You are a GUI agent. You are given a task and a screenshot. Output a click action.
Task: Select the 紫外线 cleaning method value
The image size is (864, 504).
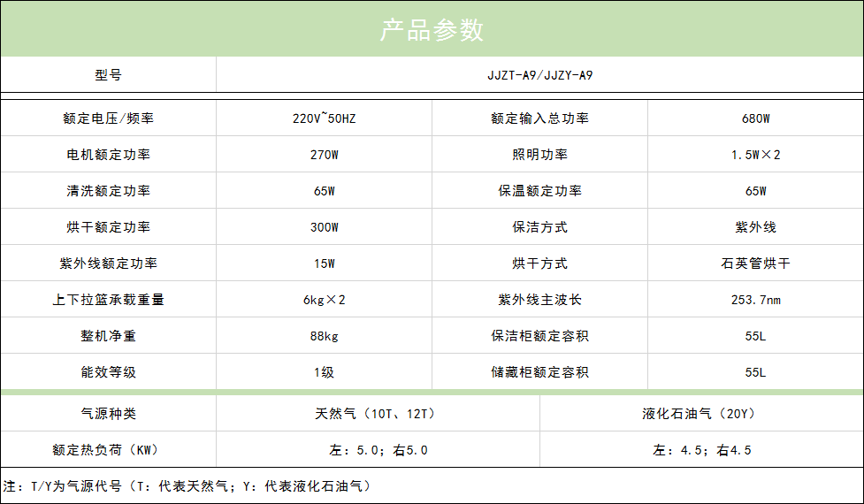click(755, 227)
